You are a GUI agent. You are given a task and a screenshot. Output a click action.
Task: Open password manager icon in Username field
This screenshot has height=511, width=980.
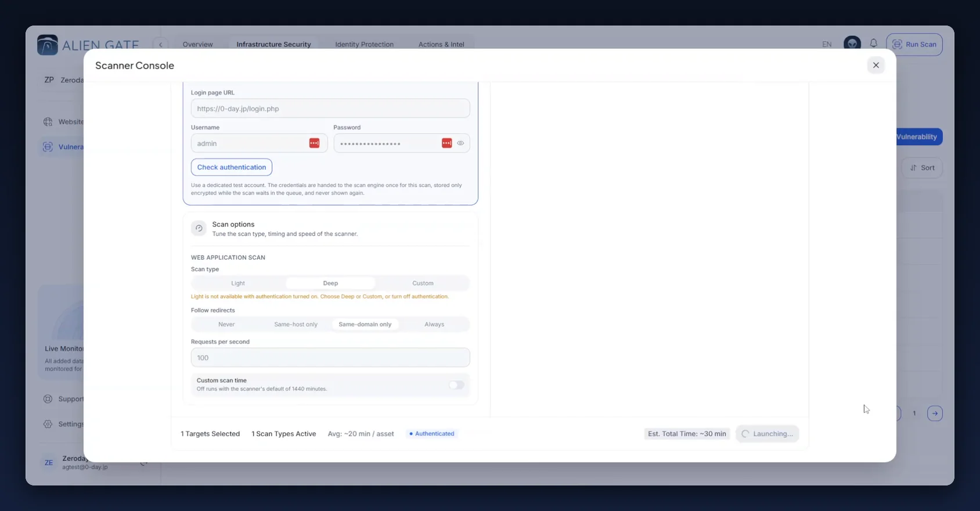[314, 143]
